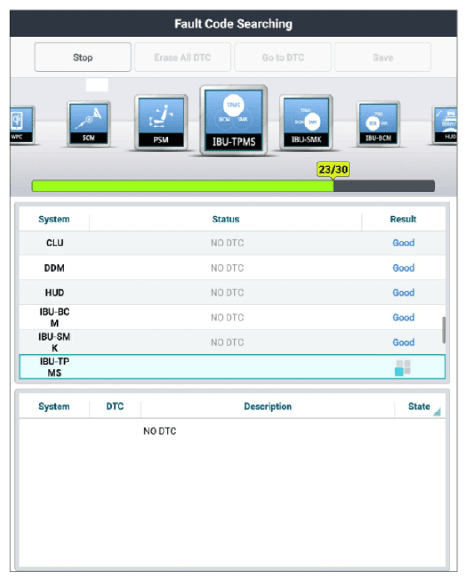Click the Erase All DTC button
Screen dimensions: 468x581
click(x=182, y=57)
